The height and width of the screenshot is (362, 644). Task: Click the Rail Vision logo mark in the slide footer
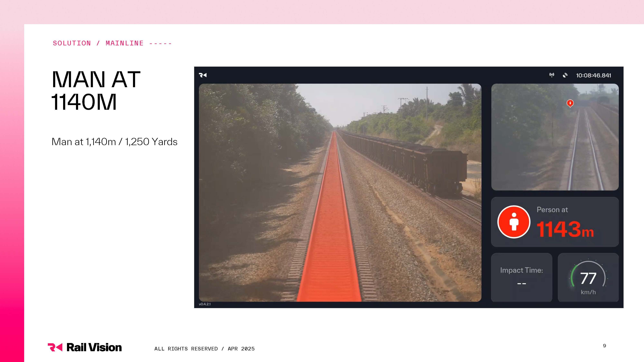click(x=55, y=347)
